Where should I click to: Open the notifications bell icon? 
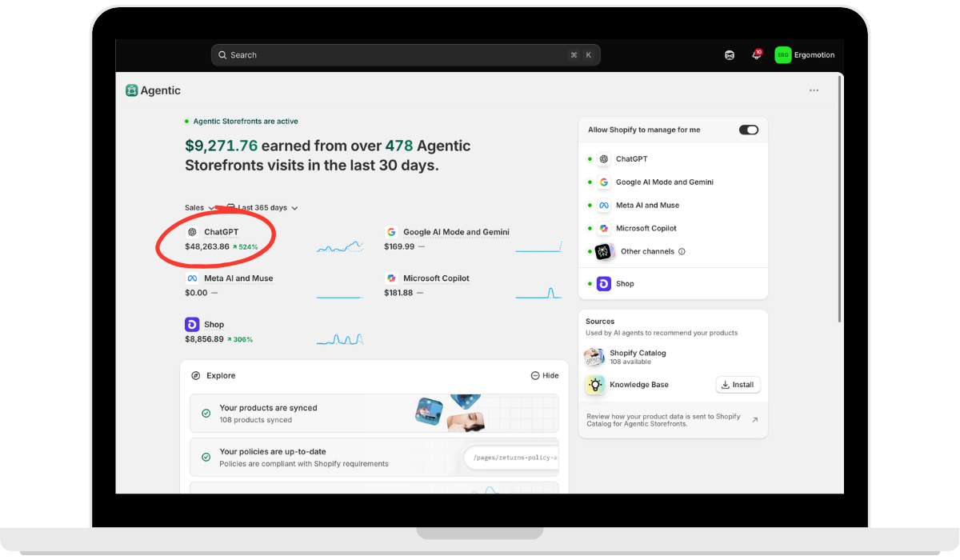tap(756, 55)
